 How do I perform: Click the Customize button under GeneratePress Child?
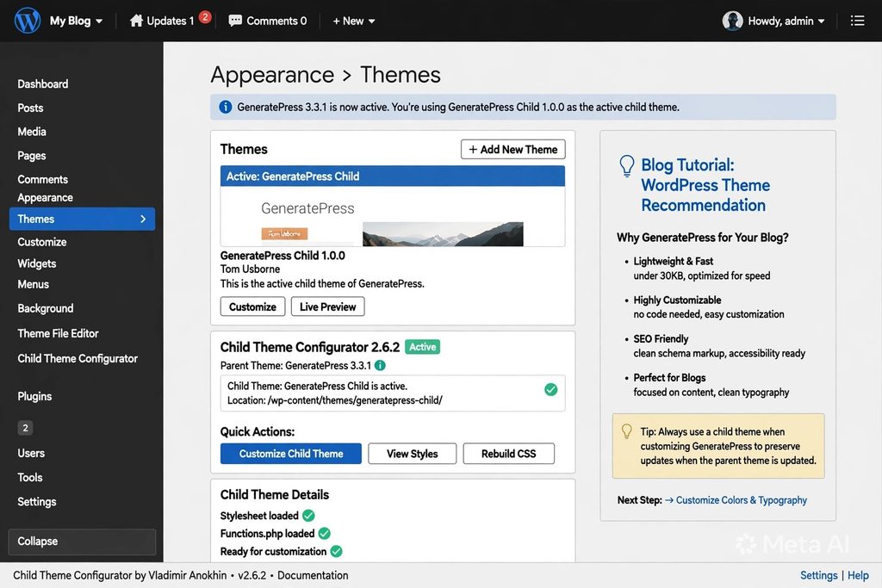coord(252,307)
